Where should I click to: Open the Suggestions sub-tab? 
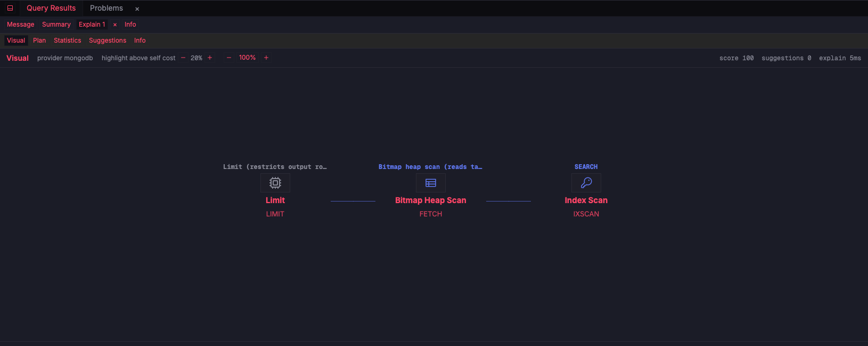pos(108,41)
